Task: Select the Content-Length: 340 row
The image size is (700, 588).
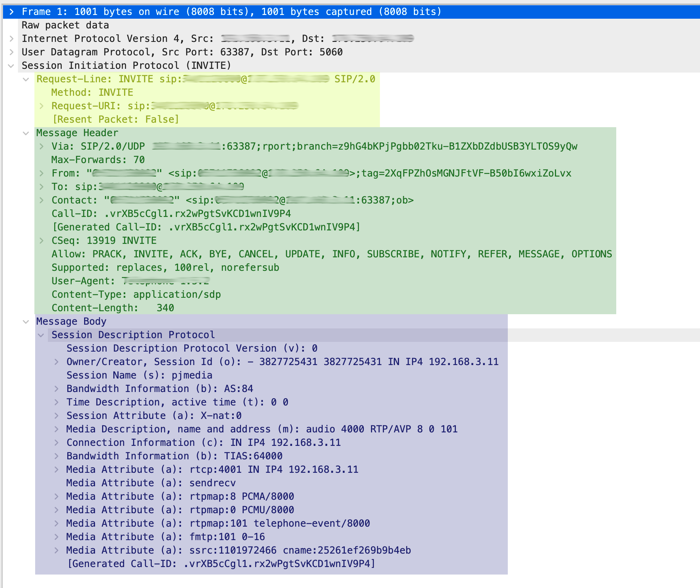Action: coord(113,308)
